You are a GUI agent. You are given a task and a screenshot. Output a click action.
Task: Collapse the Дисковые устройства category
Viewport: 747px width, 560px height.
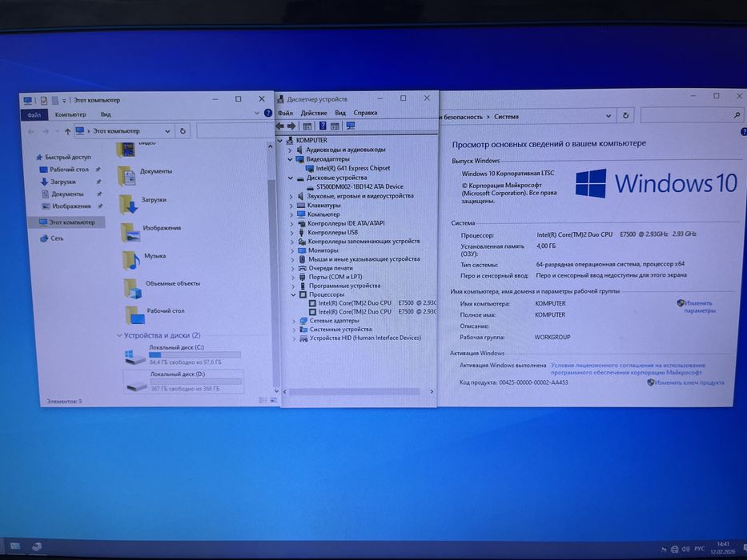point(291,178)
